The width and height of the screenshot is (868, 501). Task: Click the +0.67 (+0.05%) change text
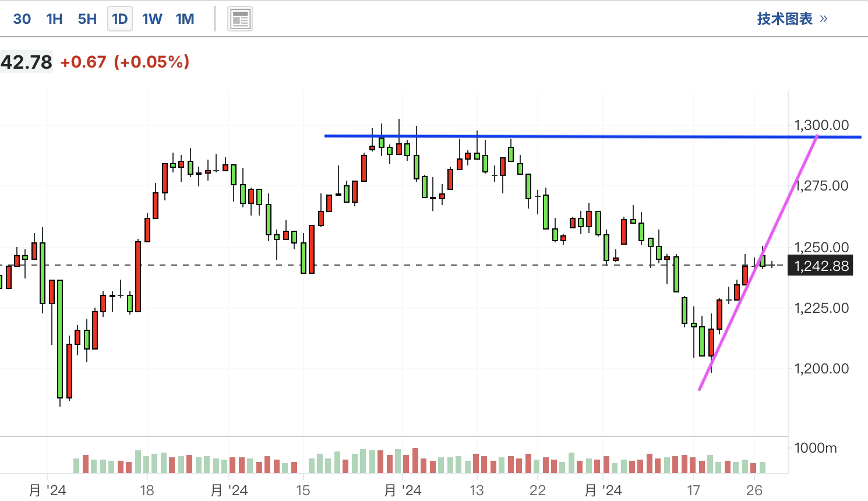[125, 62]
